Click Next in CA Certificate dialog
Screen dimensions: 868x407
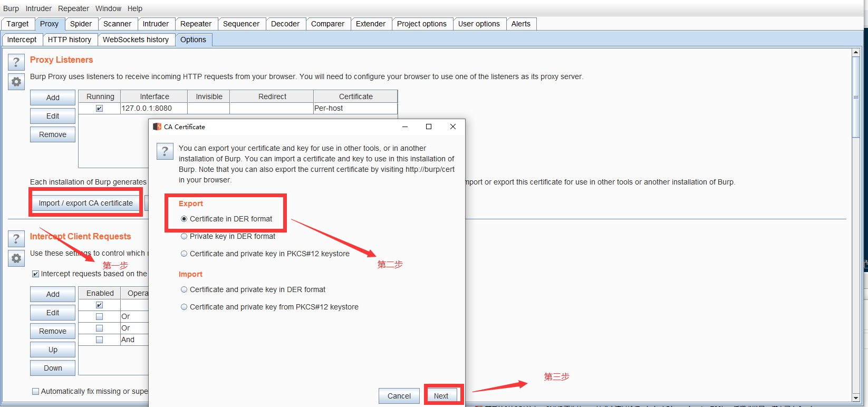click(x=441, y=396)
